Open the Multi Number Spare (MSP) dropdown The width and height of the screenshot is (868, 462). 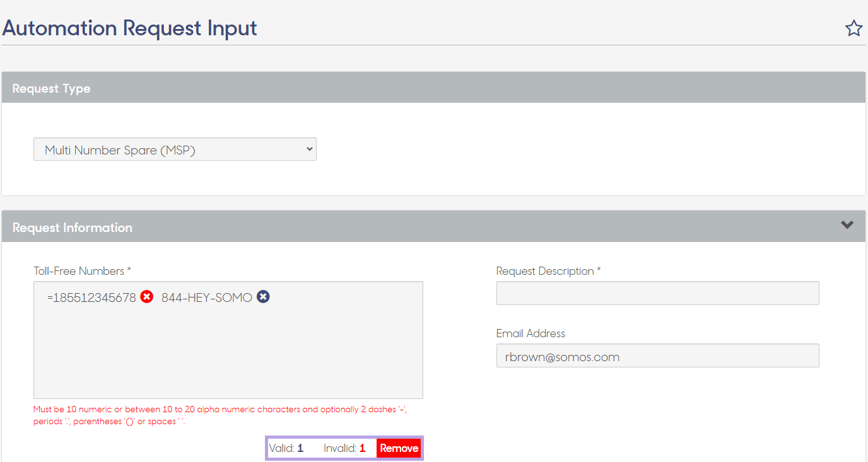[175, 149]
